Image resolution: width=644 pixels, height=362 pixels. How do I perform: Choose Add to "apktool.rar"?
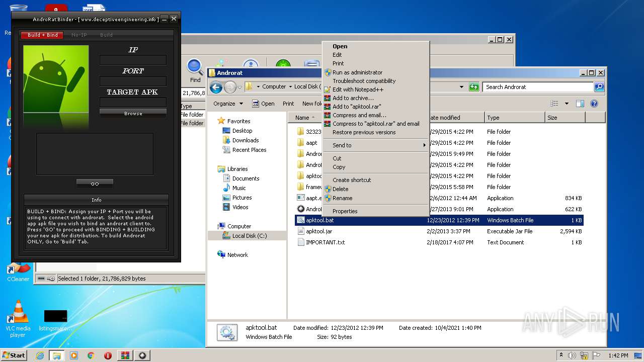[x=375, y=107]
